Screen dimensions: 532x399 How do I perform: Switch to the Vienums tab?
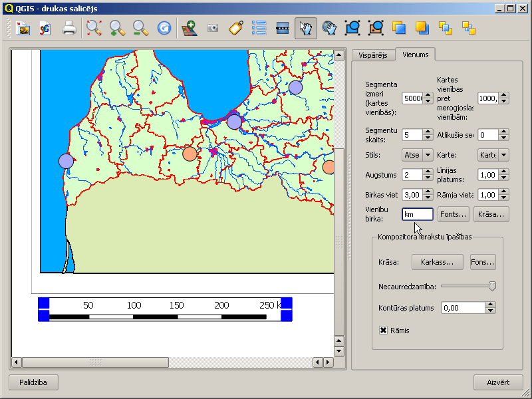point(415,55)
